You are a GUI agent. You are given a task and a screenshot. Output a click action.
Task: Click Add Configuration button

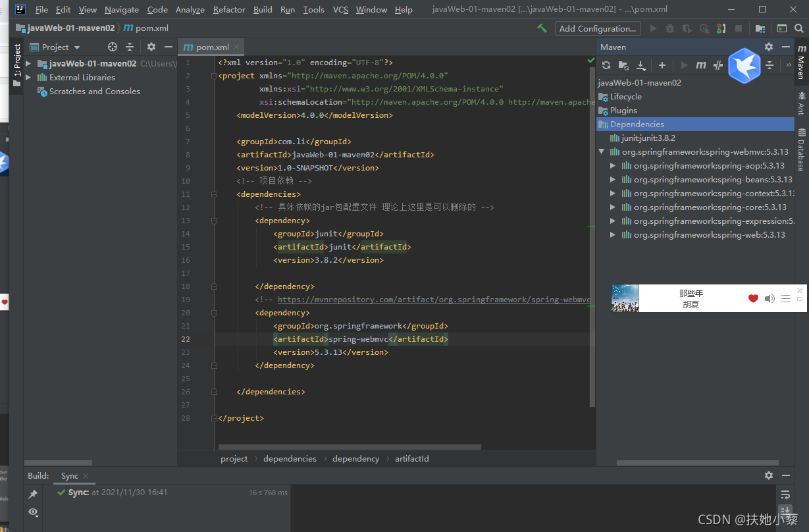click(x=598, y=28)
